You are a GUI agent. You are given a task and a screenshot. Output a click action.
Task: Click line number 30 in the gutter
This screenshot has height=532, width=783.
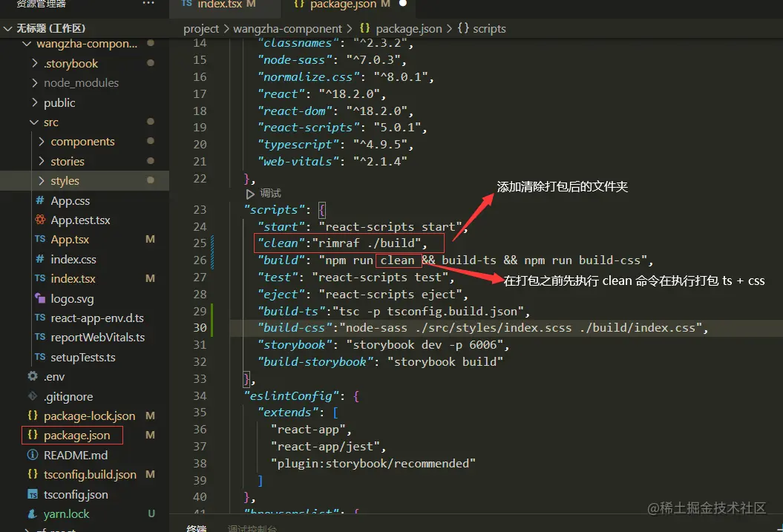[200, 328]
